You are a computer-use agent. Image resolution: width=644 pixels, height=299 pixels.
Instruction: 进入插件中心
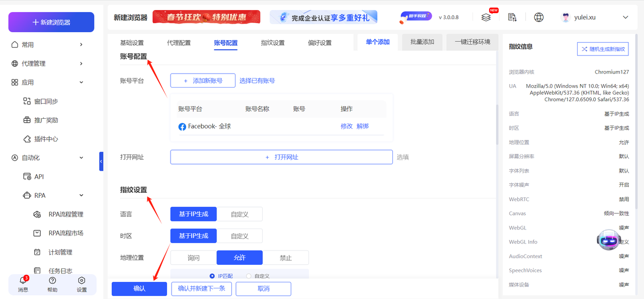[51, 138]
